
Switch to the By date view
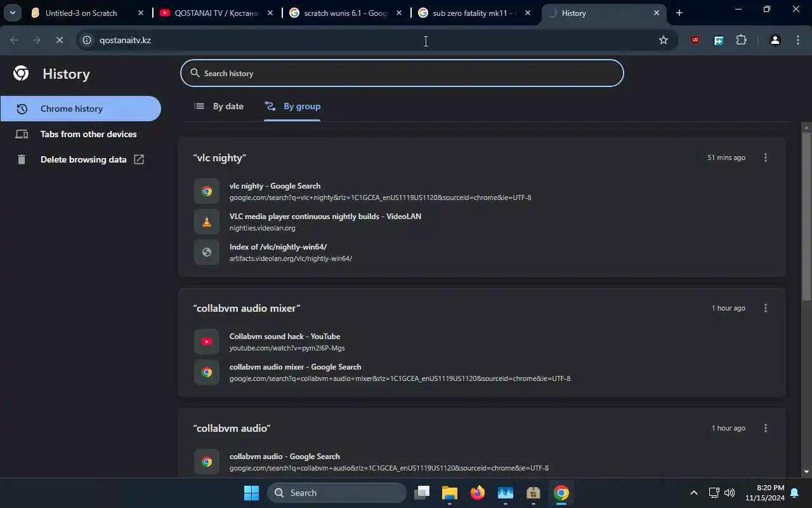219,106
